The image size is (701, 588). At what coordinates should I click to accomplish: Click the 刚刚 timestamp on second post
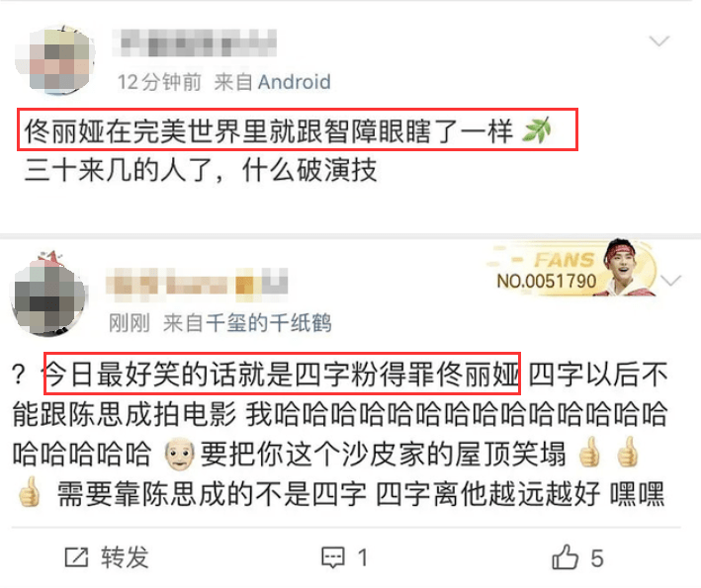(130, 322)
